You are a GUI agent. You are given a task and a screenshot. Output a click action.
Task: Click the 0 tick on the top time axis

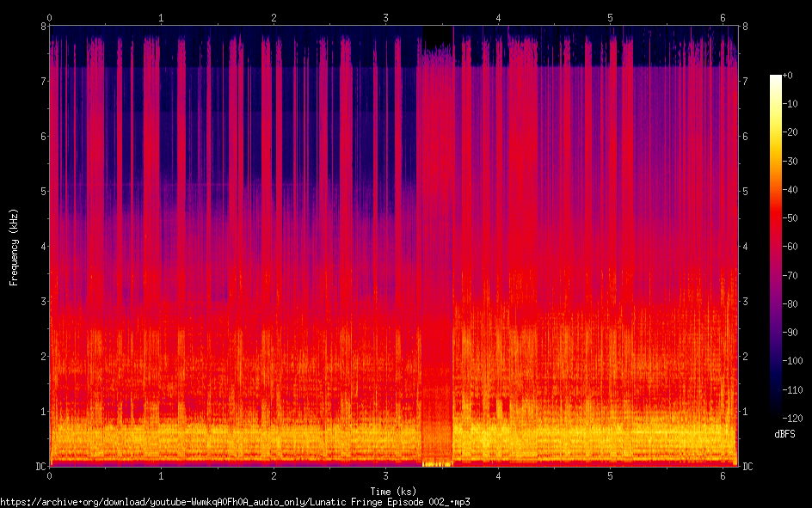[49, 17]
